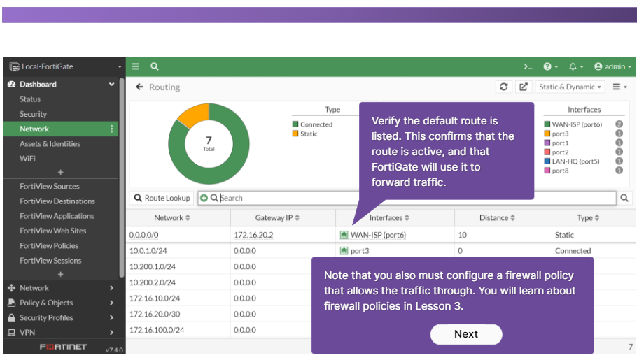The width and height of the screenshot is (644, 360).
Task: Open FortiView Destinations
Action: [57, 201]
